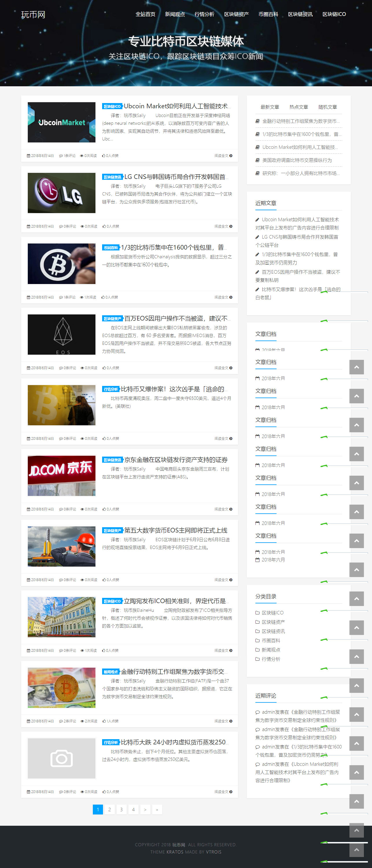The width and height of the screenshot is (372, 868).
Task: Click the 区块链资产 tag on 百万EOS article
Action: [x=113, y=319]
